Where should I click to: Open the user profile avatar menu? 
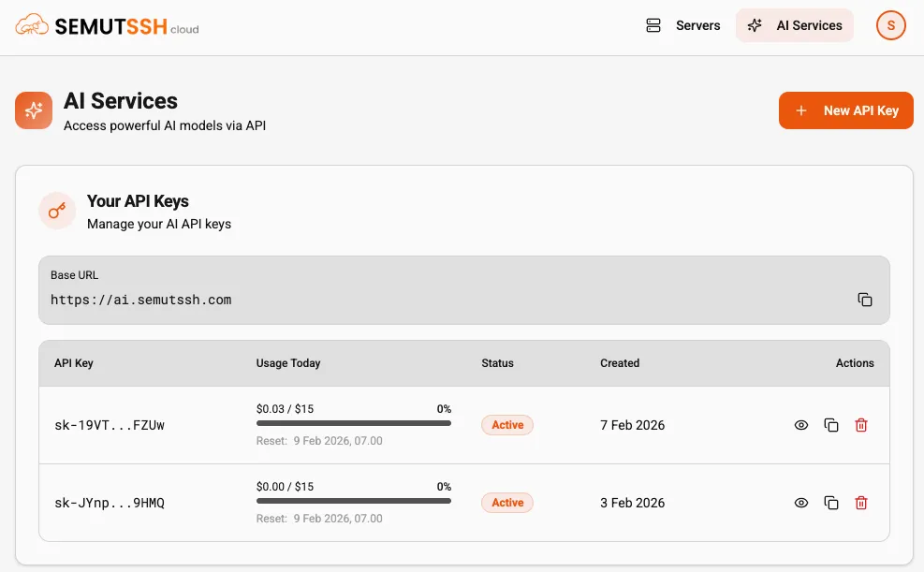pyautogui.click(x=890, y=25)
